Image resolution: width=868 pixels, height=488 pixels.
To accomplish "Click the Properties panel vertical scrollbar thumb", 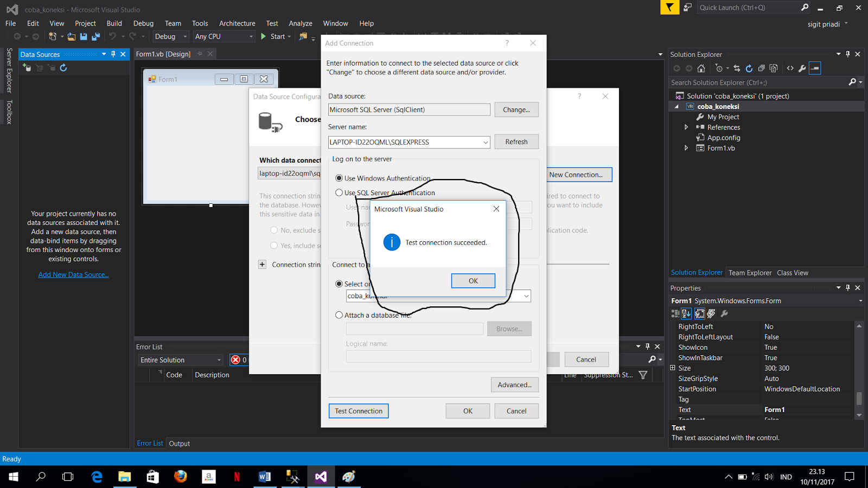I will pos(859,399).
